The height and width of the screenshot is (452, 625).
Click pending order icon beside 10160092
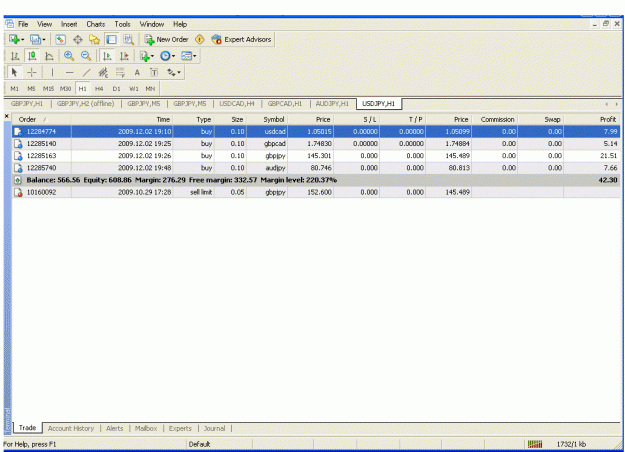(18, 192)
